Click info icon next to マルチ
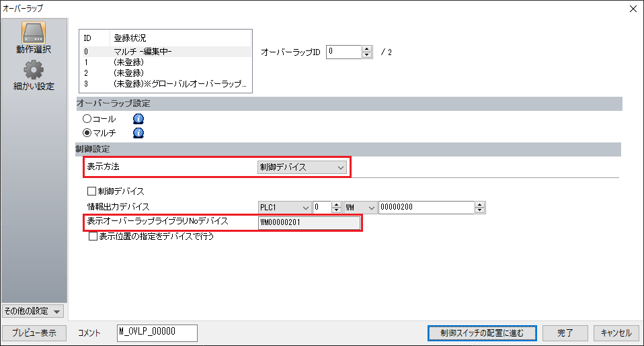644x346 pixels. [x=138, y=132]
